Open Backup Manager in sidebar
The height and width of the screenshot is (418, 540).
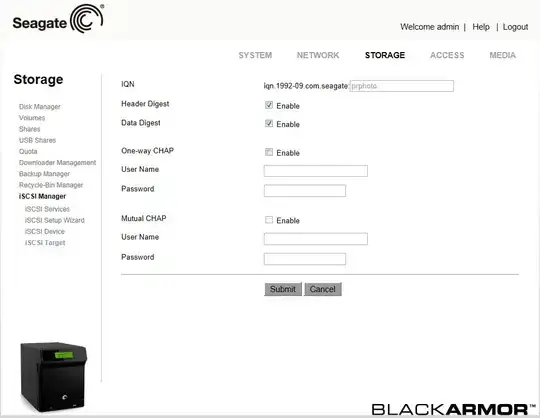pos(44,174)
